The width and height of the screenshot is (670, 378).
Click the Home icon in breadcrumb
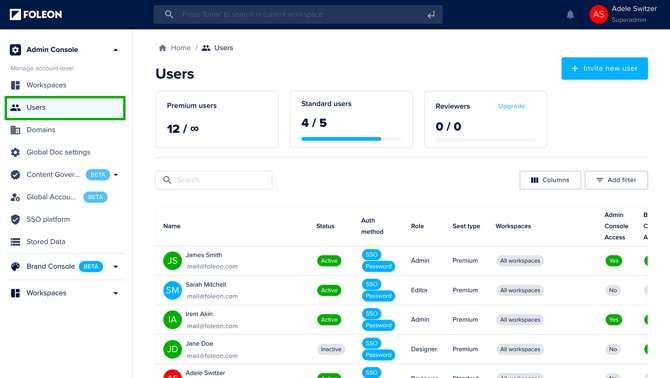(x=162, y=48)
